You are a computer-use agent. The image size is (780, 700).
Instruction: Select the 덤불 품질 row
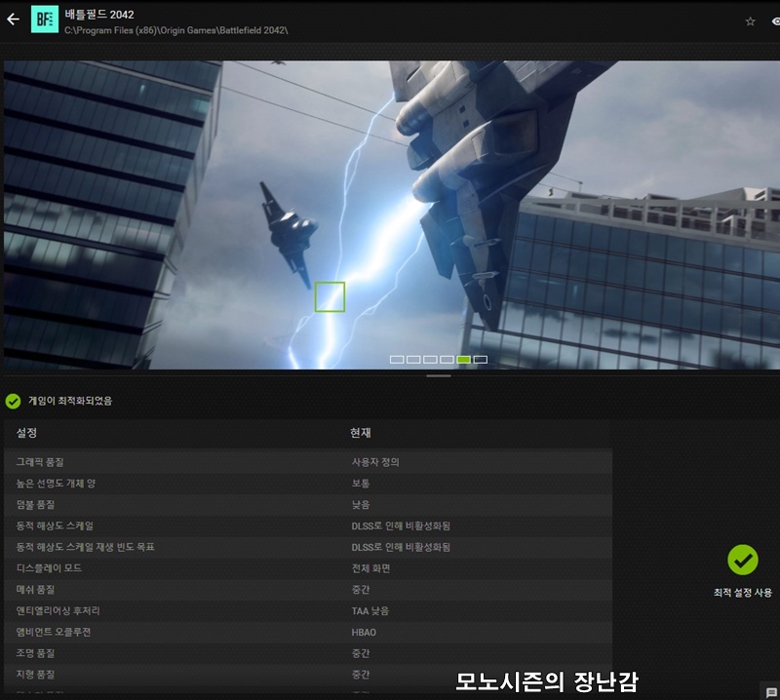[x=308, y=504]
